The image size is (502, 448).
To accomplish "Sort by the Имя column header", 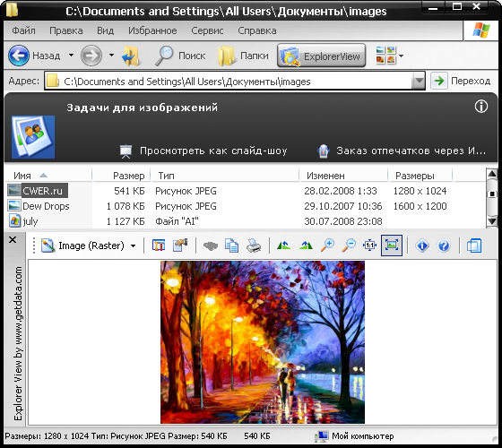I will pos(48,176).
